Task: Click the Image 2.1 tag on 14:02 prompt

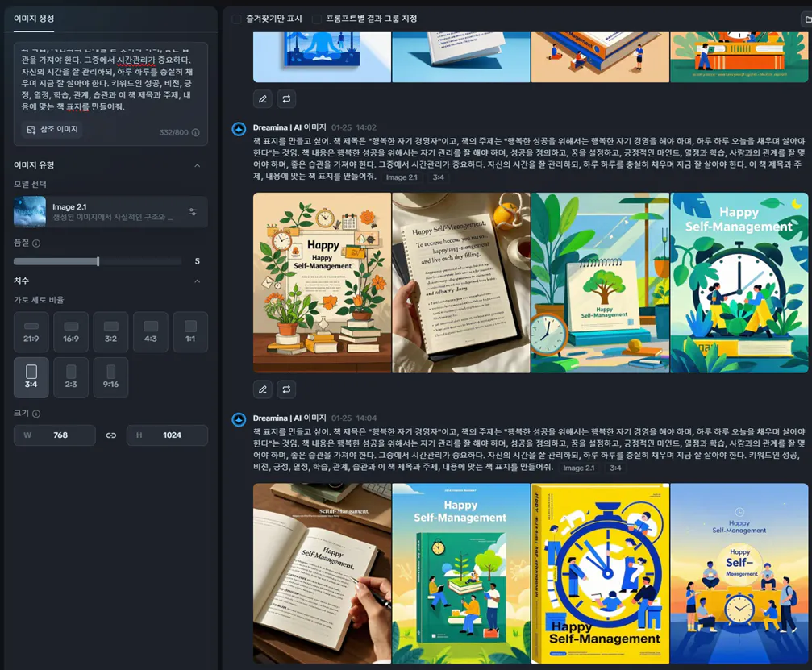Action: tap(402, 177)
